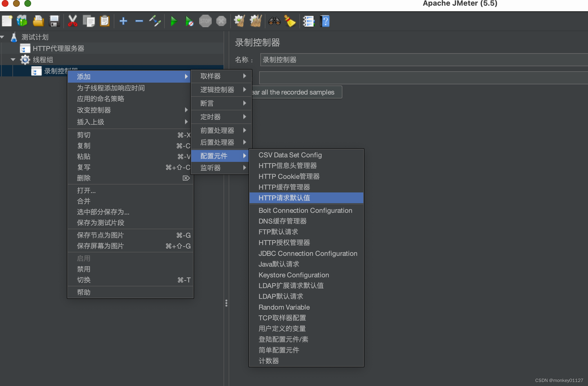Select the HTTP代理服务器 tree row

[x=112, y=48]
